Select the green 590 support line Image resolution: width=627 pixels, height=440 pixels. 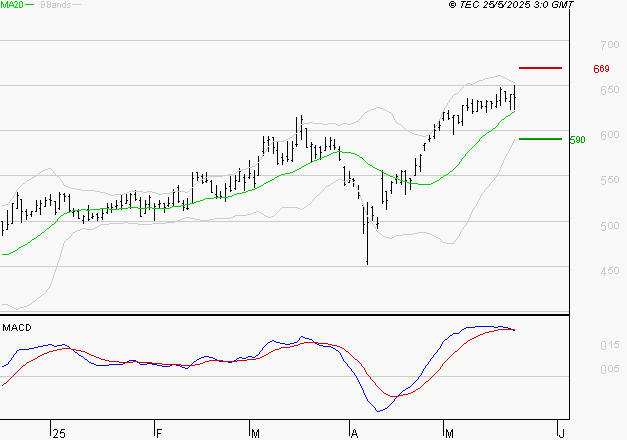(541, 139)
